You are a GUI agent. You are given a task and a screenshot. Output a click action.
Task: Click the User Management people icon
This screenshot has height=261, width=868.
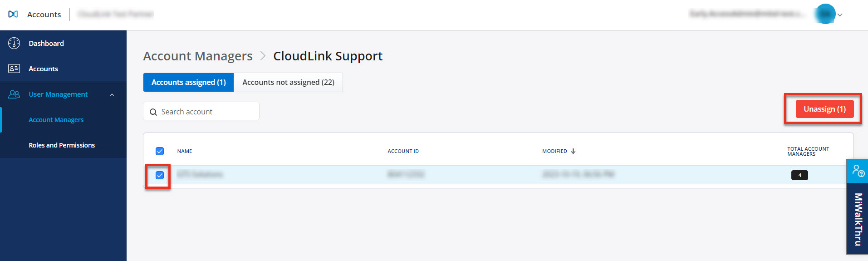coord(14,94)
